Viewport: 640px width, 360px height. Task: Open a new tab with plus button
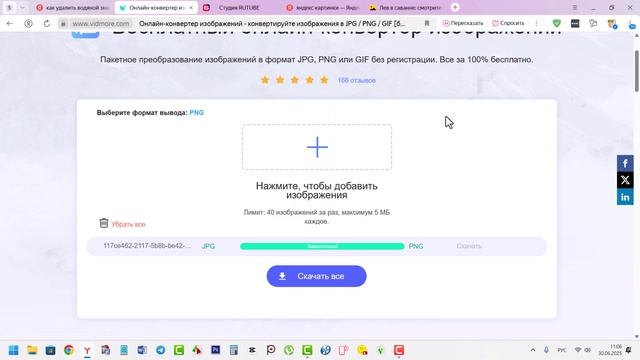click(455, 7)
